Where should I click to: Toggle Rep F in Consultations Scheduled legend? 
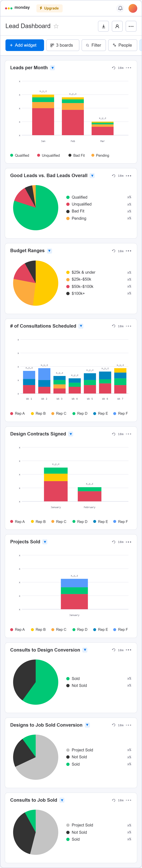(121, 413)
